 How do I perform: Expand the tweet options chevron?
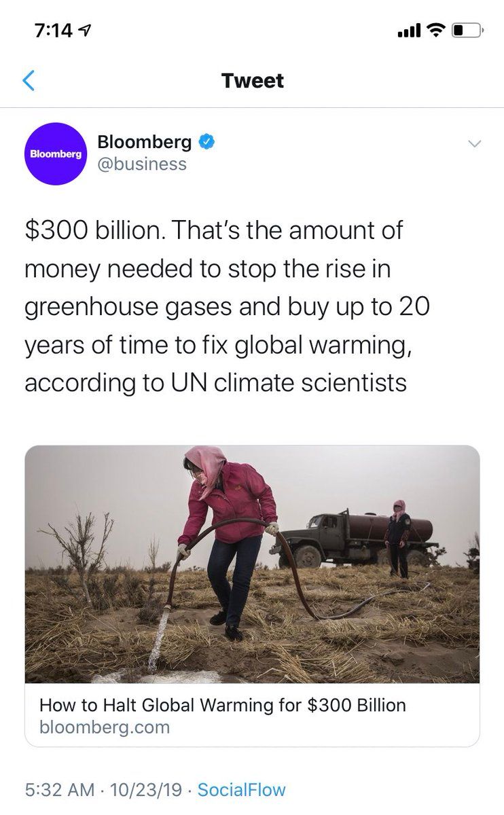tap(475, 143)
